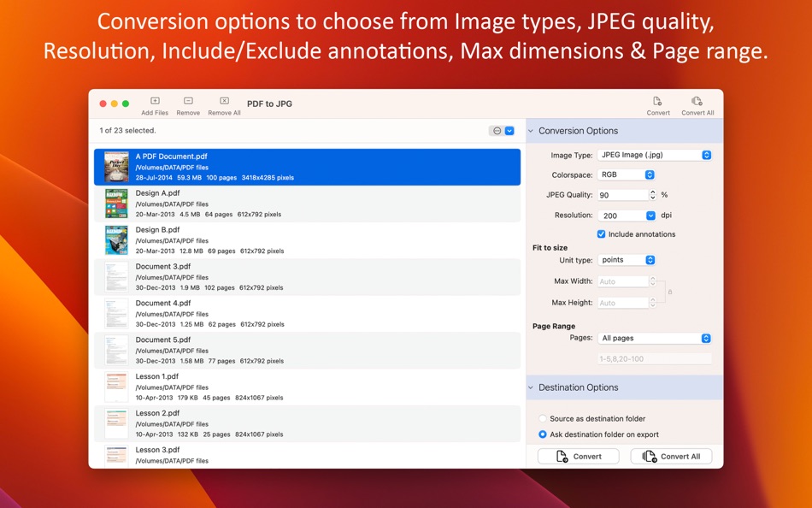Click the Remove toolbar icon

189,101
